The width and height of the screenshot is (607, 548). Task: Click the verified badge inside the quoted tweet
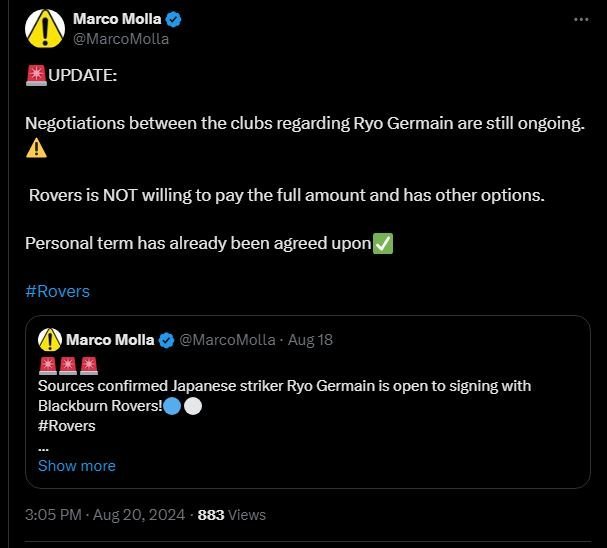pos(166,340)
